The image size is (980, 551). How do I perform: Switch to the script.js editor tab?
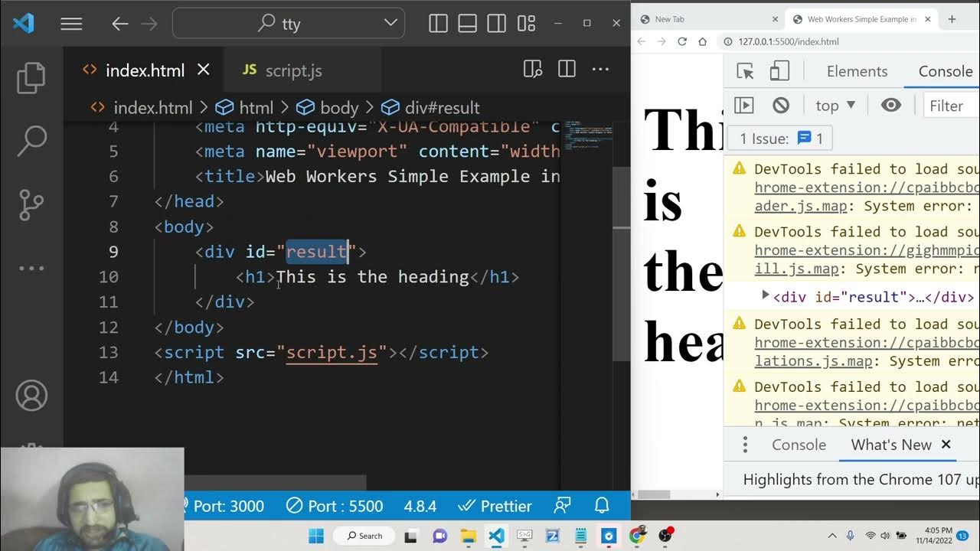coord(283,70)
